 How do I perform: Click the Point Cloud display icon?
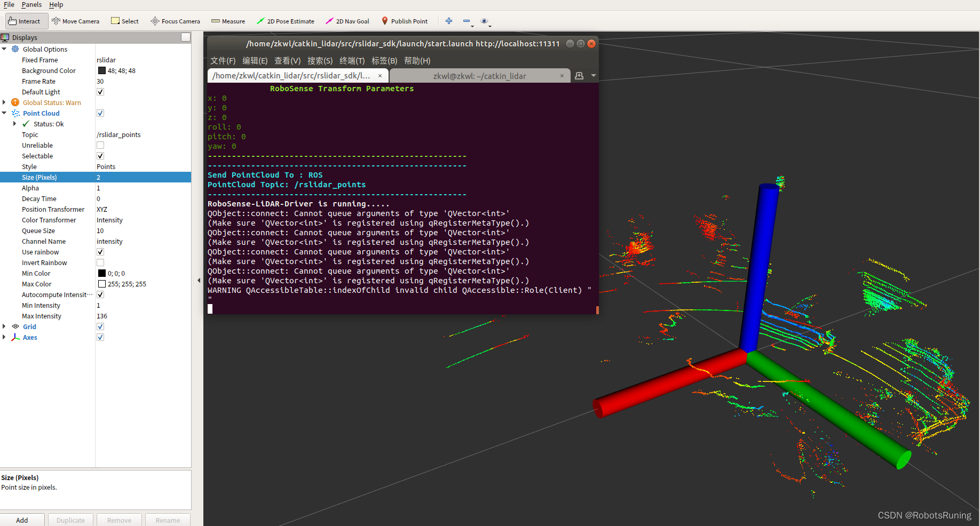tap(15, 113)
